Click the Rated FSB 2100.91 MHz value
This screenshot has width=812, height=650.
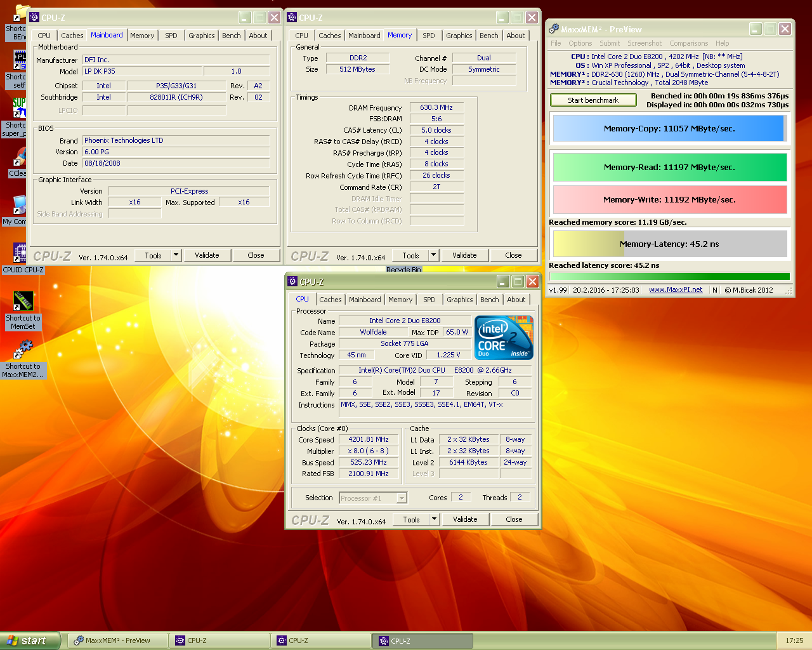[x=369, y=474]
